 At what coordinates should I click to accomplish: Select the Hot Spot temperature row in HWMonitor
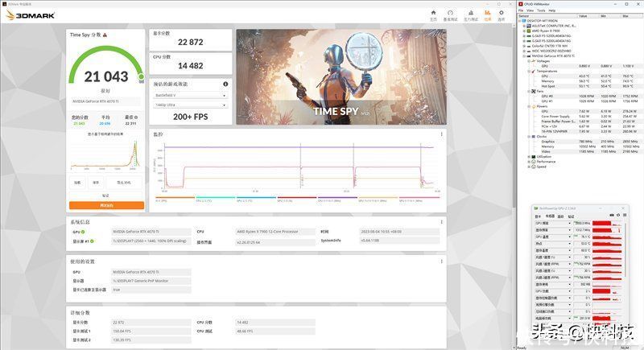(591, 86)
